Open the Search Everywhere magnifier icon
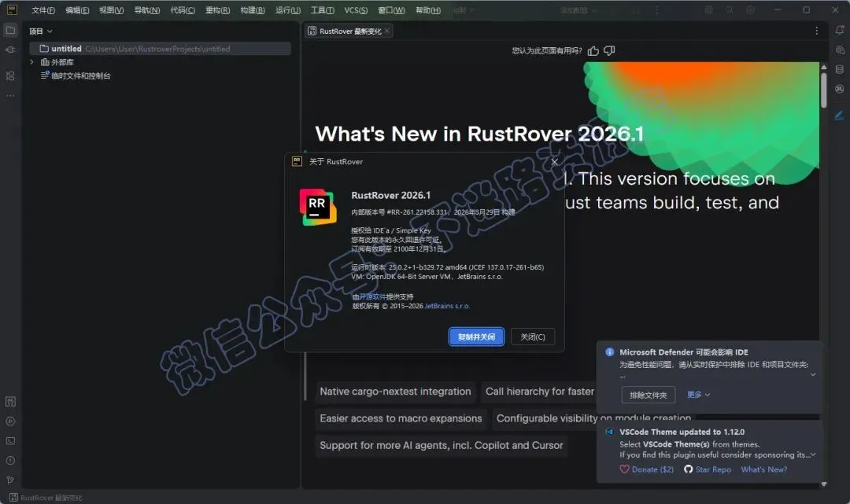Image resolution: width=850 pixels, height=504 pixels. point(730,10)
